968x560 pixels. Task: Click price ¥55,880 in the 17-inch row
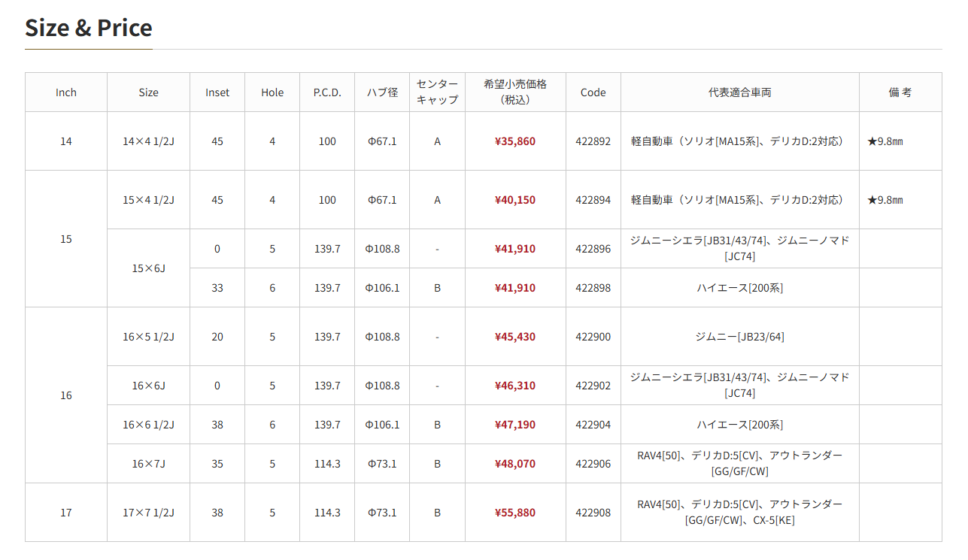(515, 513)
